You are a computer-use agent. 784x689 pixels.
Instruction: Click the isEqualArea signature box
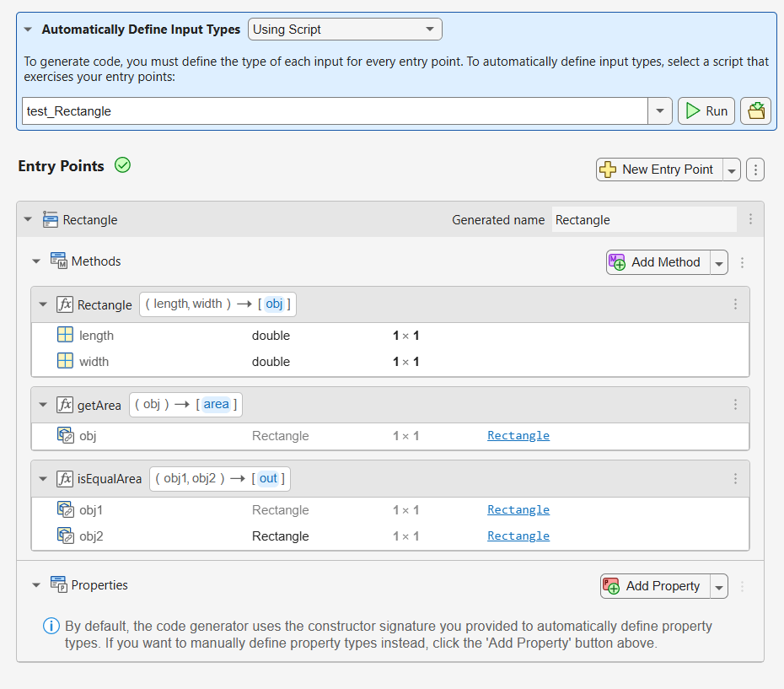tap(220, 478)
